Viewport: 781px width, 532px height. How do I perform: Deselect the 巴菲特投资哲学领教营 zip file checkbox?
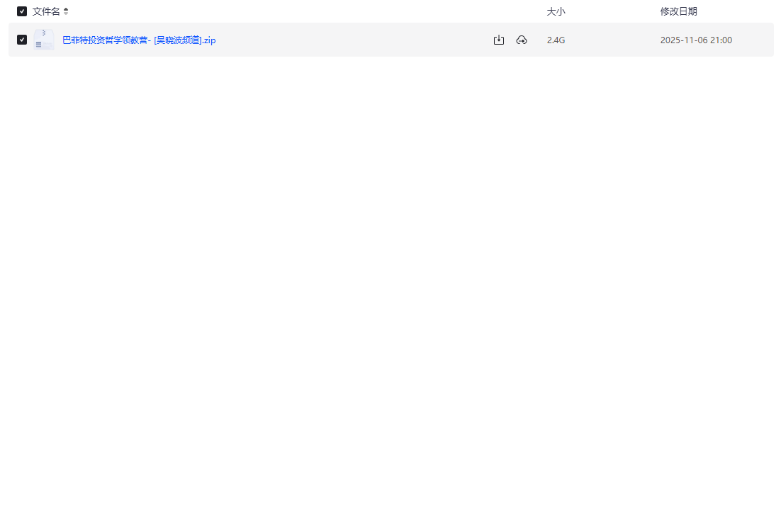click(x=22, y=40)
